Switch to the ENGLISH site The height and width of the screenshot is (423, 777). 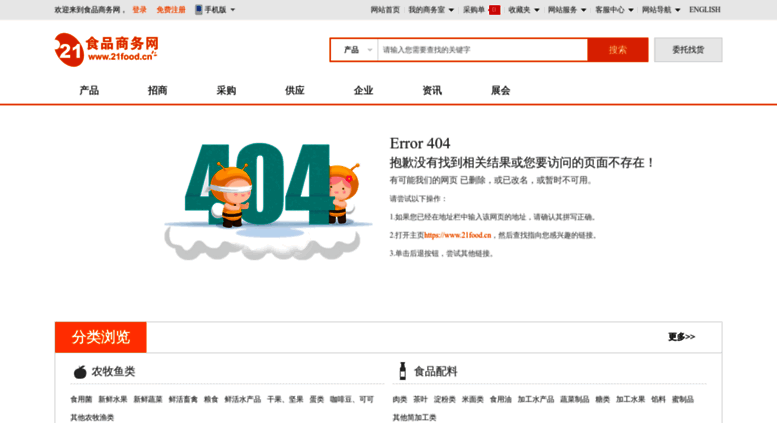click(x=705, y=9)
